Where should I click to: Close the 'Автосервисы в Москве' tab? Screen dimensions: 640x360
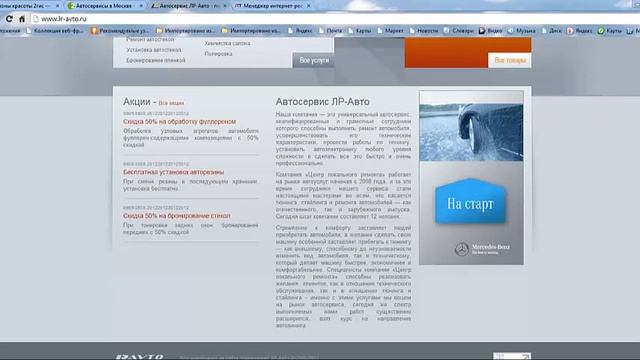pyautogui.click(x=141, y=6)
